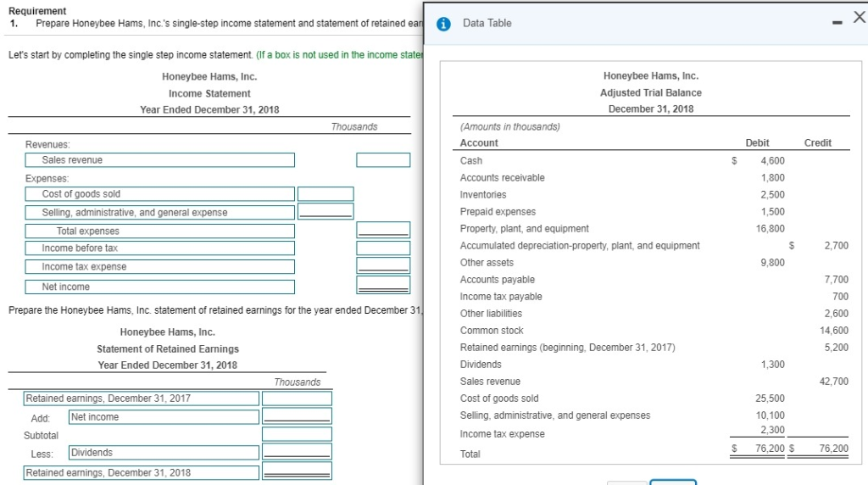Click Sales revenue credit value 42,700
The width and height of the screenshot is (868, 485).
pyautogui.click(x=834, y=382)
